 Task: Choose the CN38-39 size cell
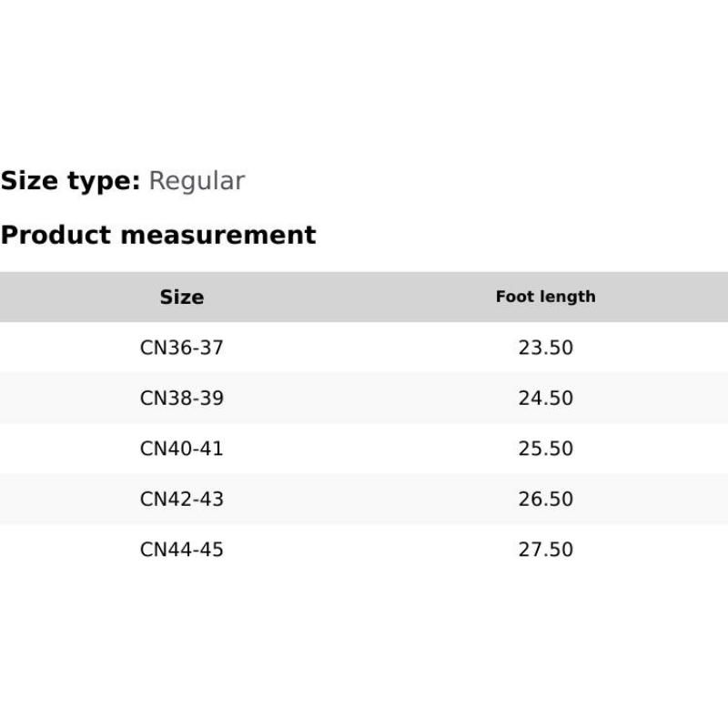[182, 399]
